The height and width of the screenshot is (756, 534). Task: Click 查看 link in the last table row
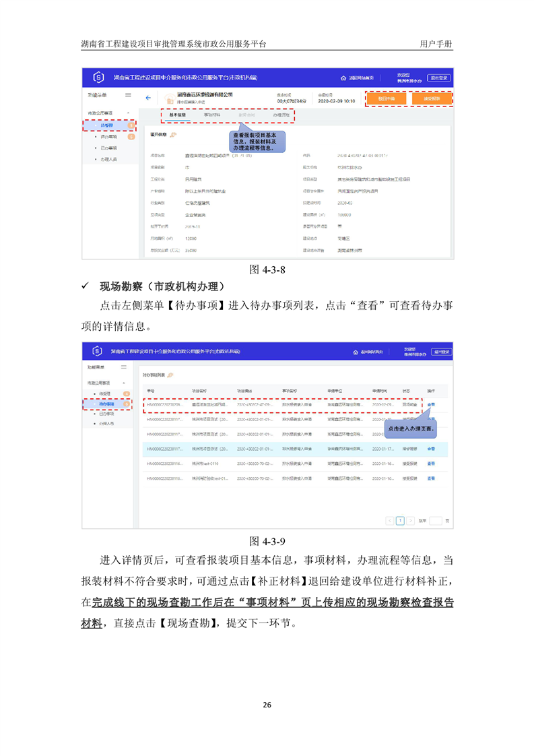(x=431, y=479)
